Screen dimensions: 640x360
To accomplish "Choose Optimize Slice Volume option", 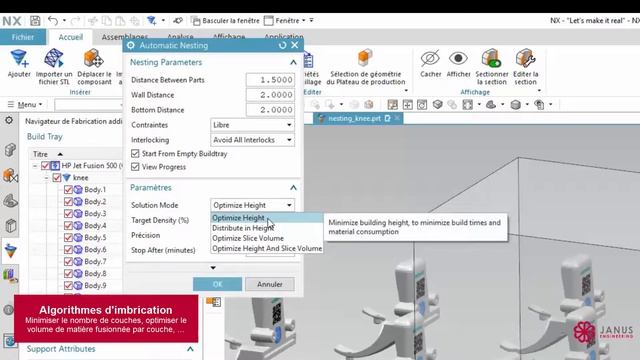I will pos(267,238).
